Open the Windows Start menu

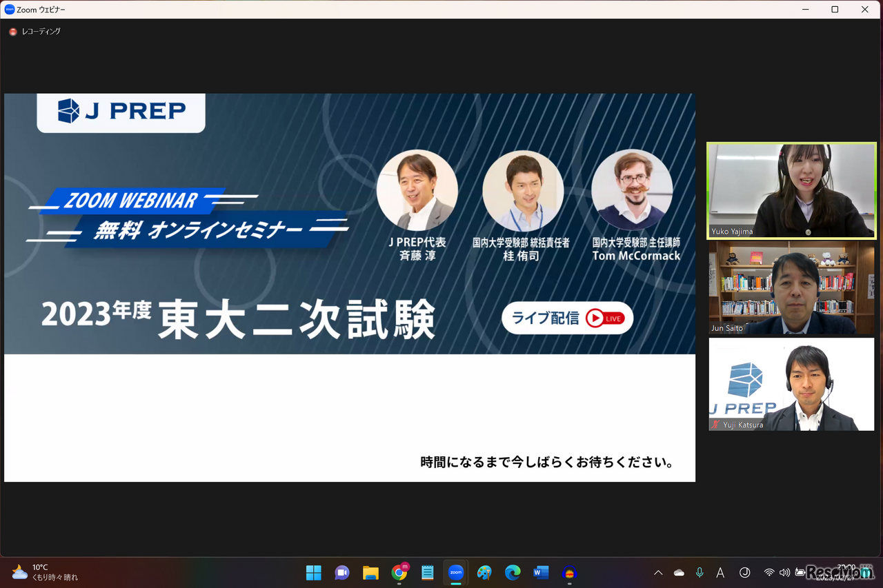(x=313, y=573)
